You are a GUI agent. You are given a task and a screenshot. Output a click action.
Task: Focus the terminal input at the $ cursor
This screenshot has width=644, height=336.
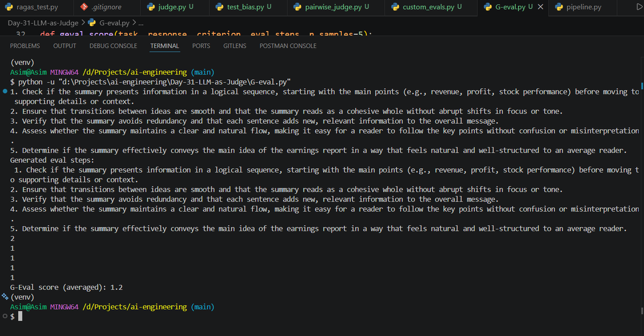coord(20,317)
